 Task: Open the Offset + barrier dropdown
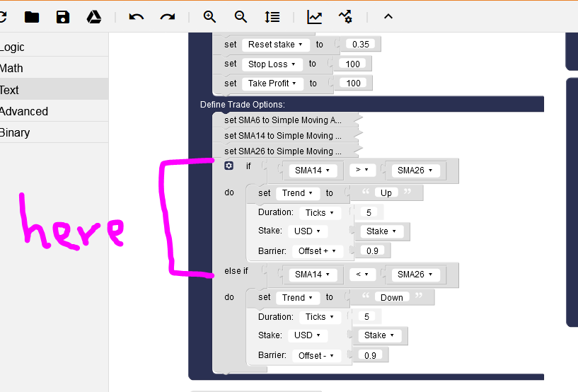tap(317, 251)
